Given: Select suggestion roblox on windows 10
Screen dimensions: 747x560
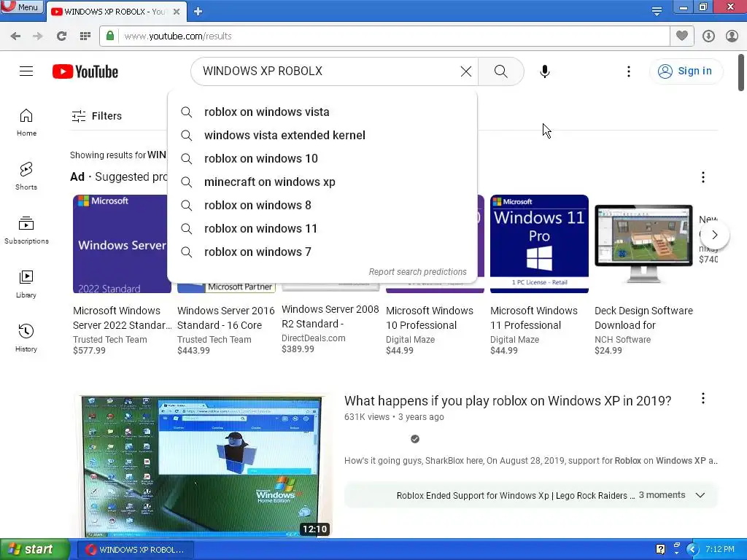Looking at the screenshot, I should coord(322,158).
